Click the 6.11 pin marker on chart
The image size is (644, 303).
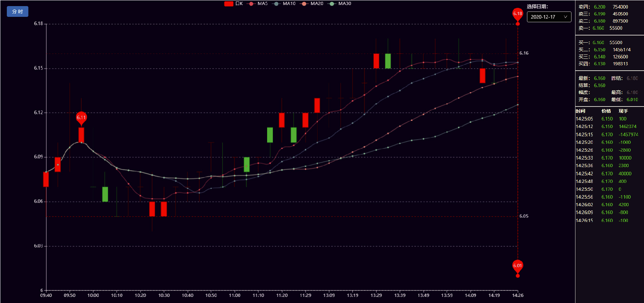coord(81,118)
